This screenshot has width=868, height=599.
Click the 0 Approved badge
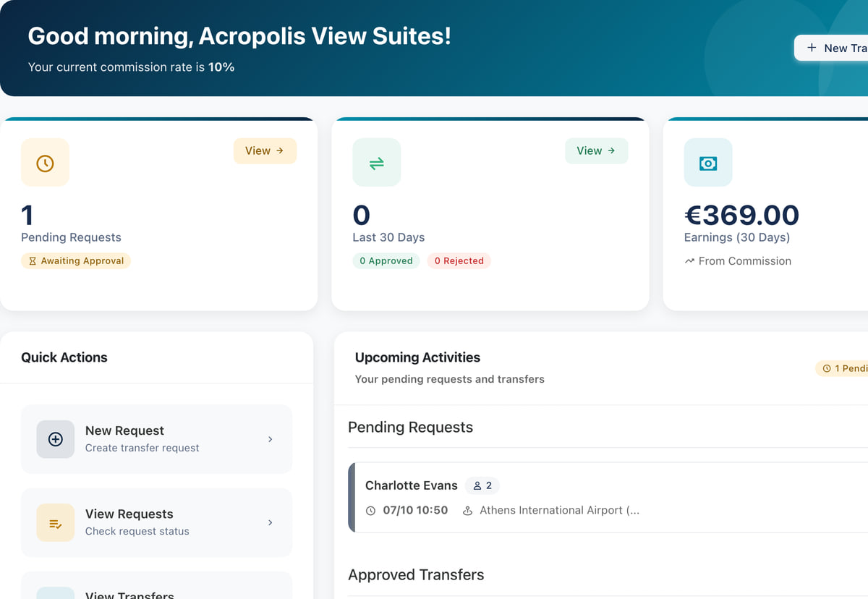[386, 261]
